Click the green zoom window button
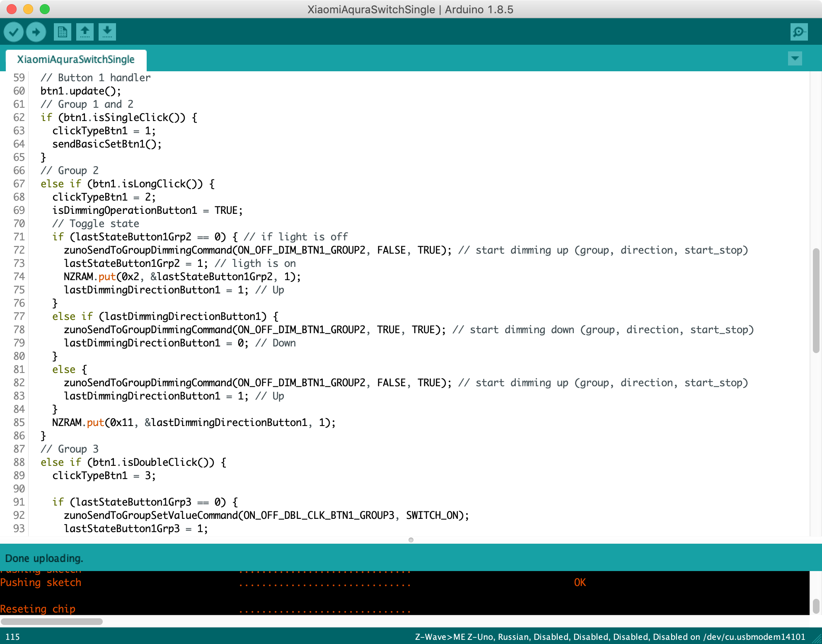The width and height of the screenshot is (822, 644). (45, 9)
